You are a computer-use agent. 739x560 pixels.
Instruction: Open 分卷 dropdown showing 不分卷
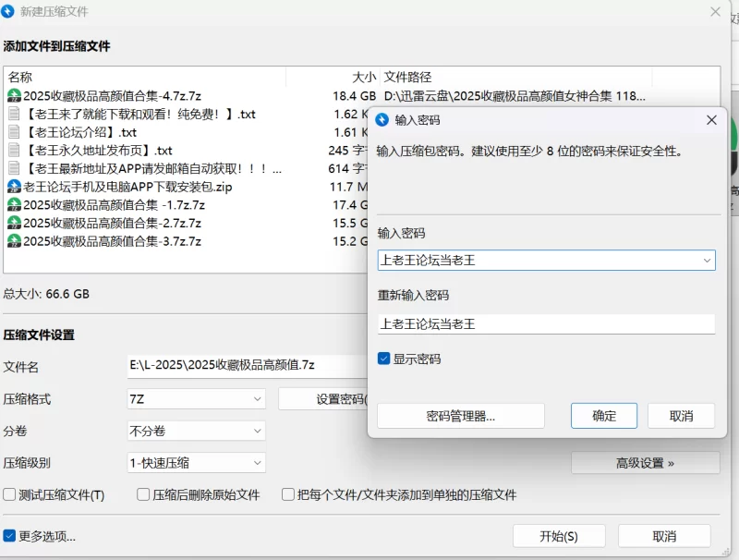(196, 431)
